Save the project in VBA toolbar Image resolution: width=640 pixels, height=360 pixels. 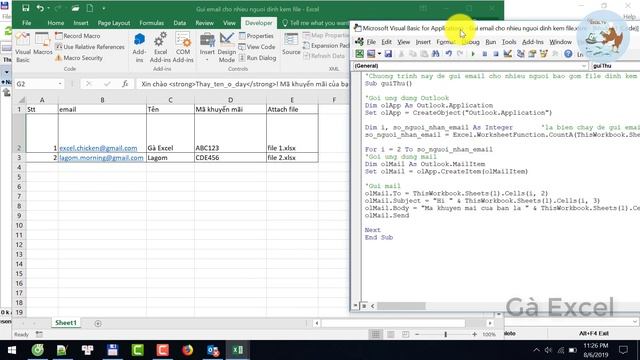pos(388,53)
